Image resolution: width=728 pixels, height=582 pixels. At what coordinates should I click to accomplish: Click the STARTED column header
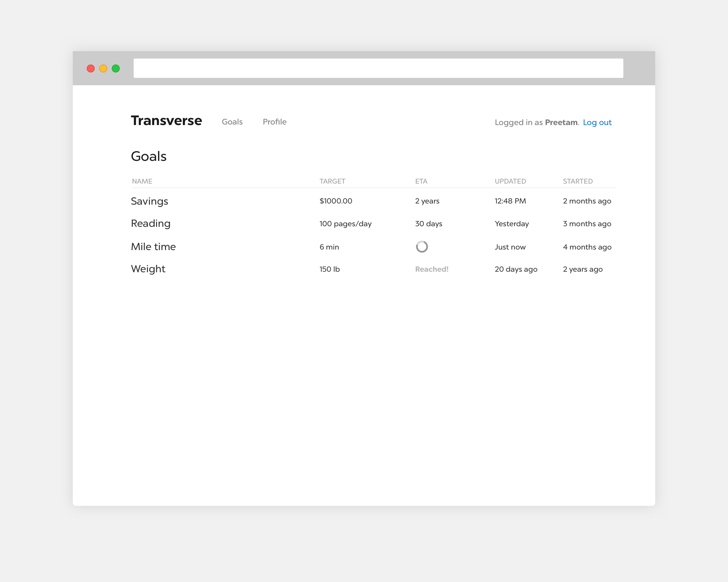click(578, 181)
